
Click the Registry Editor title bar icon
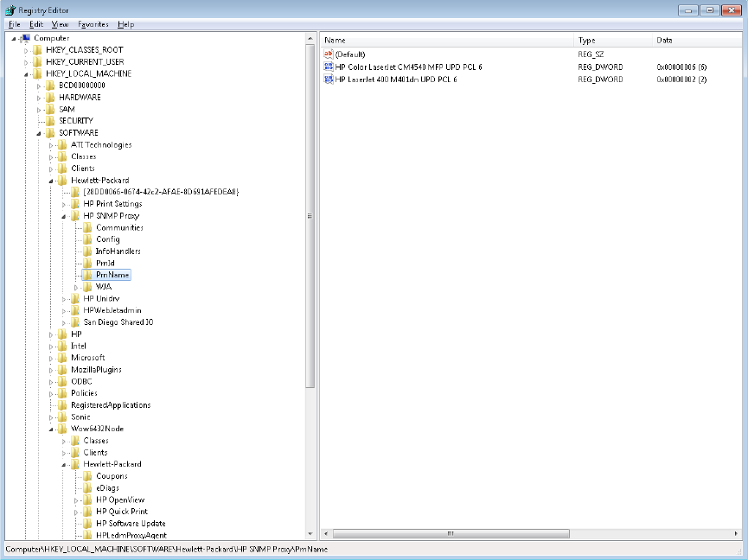tap(10, 10)
